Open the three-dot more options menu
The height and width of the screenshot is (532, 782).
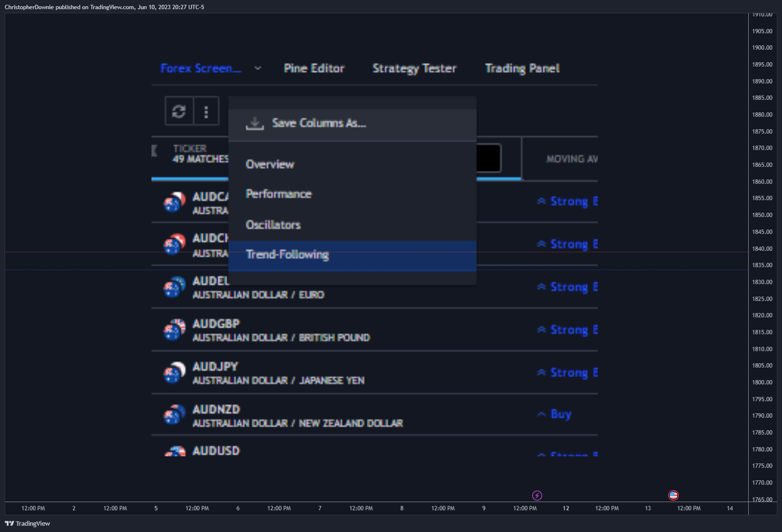[206, 111]
